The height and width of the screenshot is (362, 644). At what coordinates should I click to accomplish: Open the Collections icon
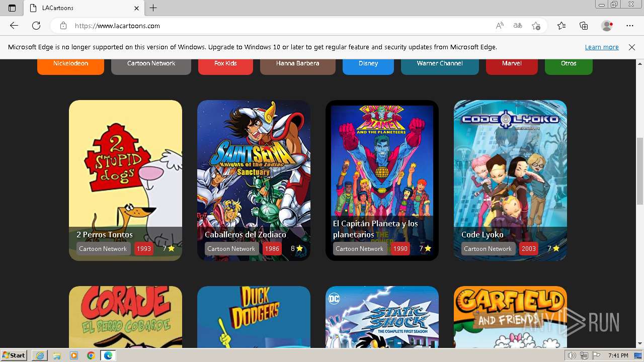[x=584, y=26]
